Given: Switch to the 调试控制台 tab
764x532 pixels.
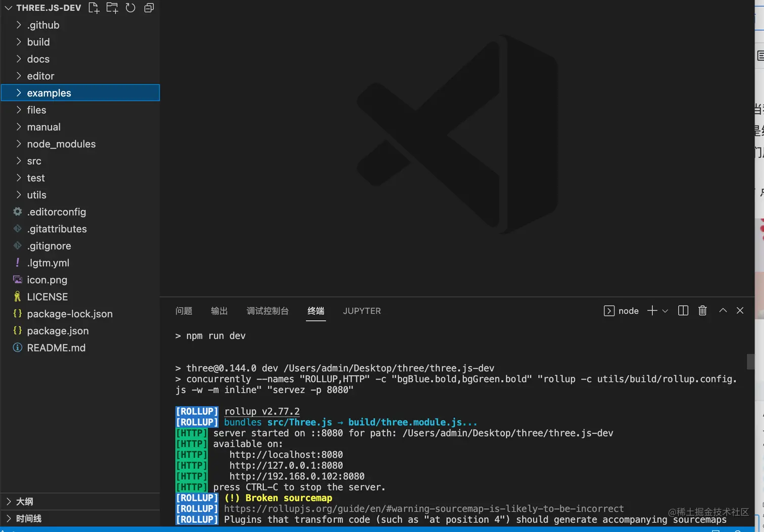Looking at the screenshot, I should [267, 311].
